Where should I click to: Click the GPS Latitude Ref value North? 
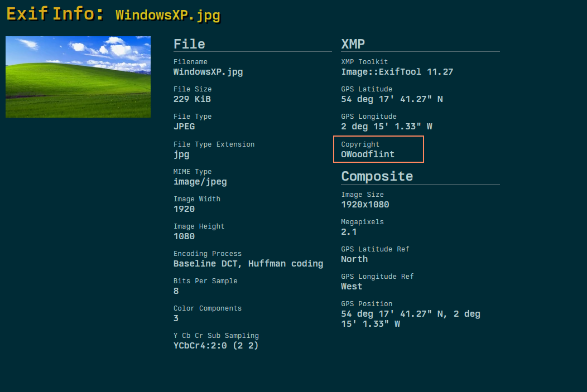point(354,259)
